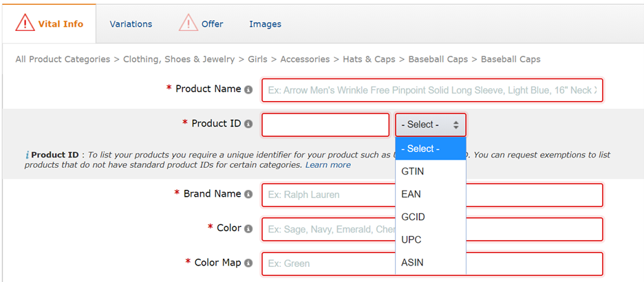Click the Product ID info icon
644x282 pixels.
[248, 124]
